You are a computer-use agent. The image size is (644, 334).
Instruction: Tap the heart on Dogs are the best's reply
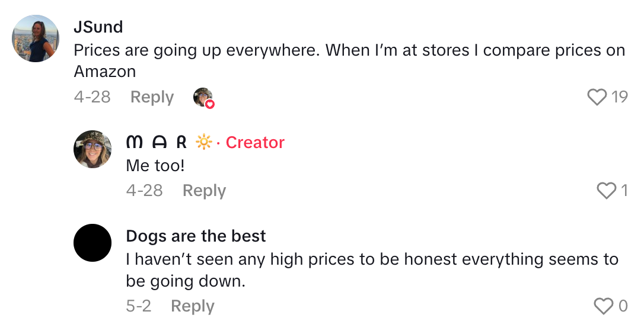click(603, 306)
